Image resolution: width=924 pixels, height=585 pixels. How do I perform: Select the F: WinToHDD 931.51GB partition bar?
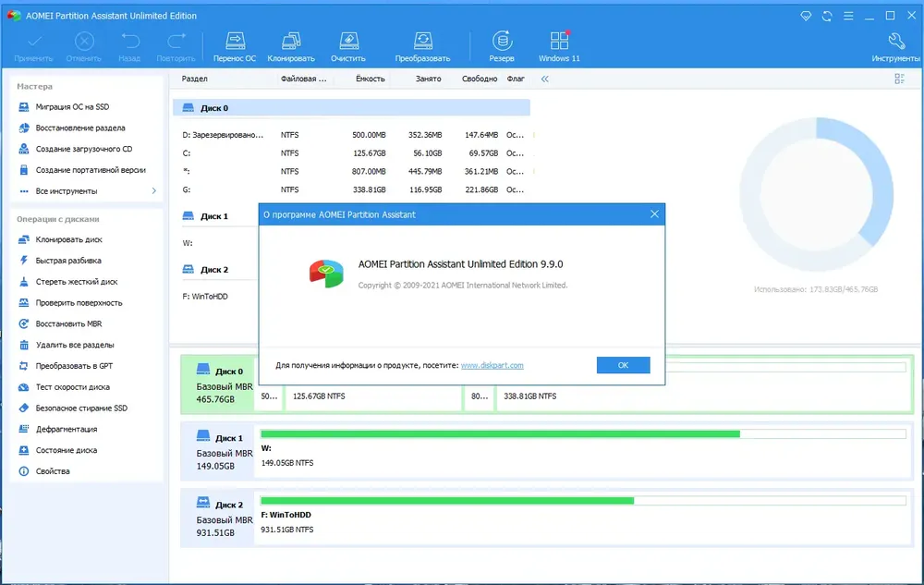point(583,516)
